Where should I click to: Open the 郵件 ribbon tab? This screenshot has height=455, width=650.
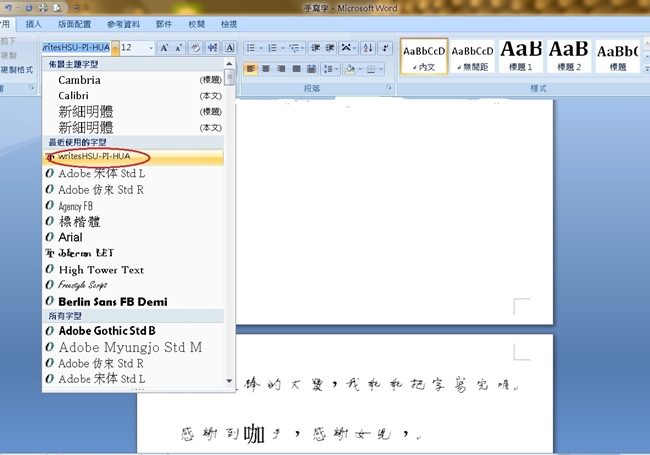coord(164,24)
